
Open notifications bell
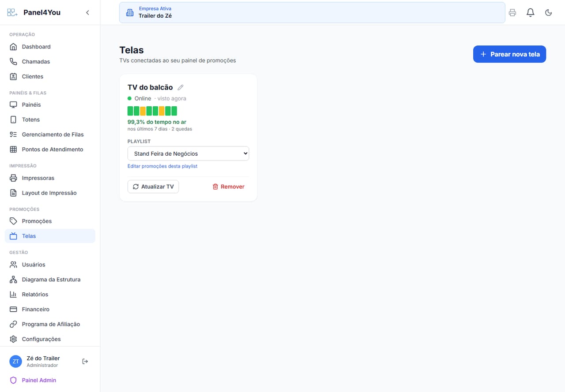coord(531,12)
